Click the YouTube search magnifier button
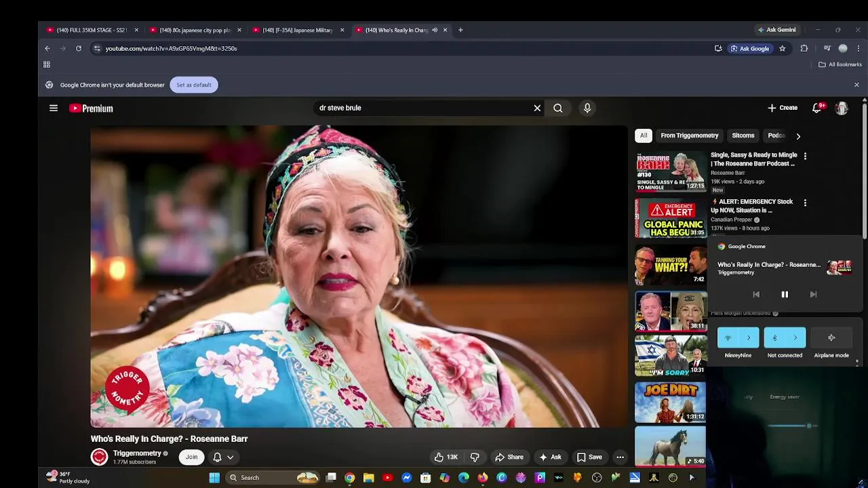Viewport: 868px width, 488px height. [557, 108]
